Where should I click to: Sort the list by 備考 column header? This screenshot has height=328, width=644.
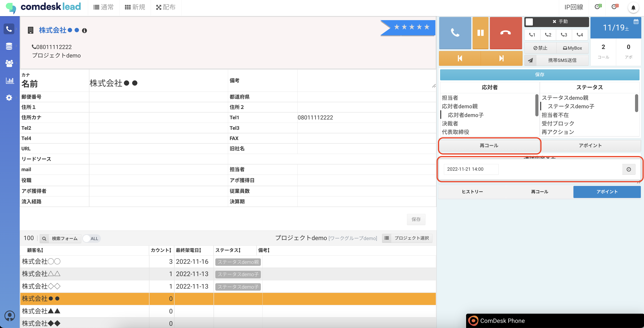tap(264, 250)
